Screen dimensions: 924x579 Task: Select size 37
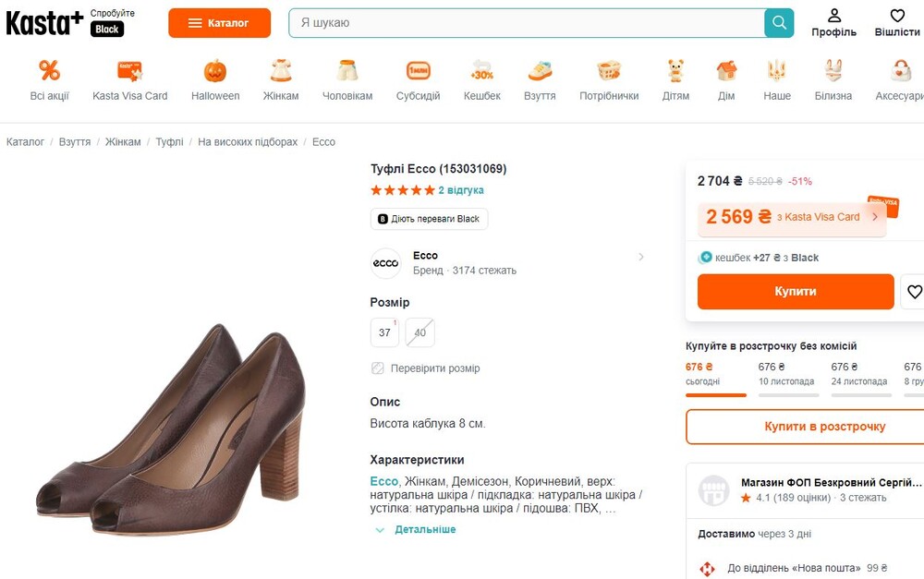tap(384, 332)
